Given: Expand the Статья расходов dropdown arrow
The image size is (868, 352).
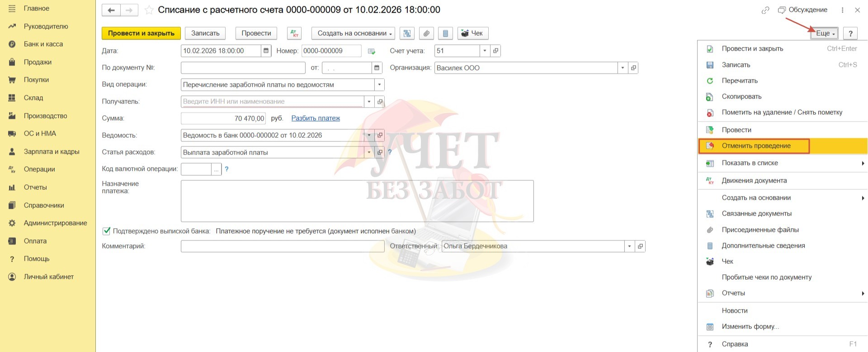Looking at the screenshot, I should pos(369,152).
